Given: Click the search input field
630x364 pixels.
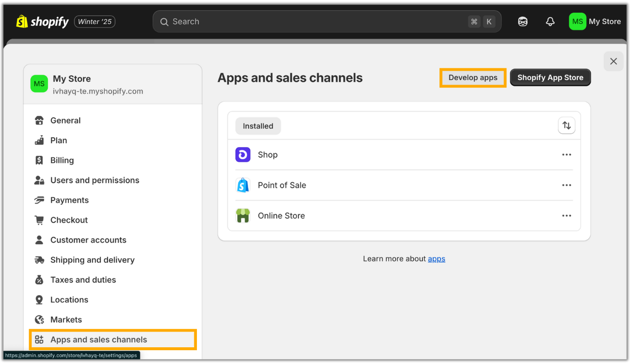Looking at the screenshot, I should tap(315, 22).
